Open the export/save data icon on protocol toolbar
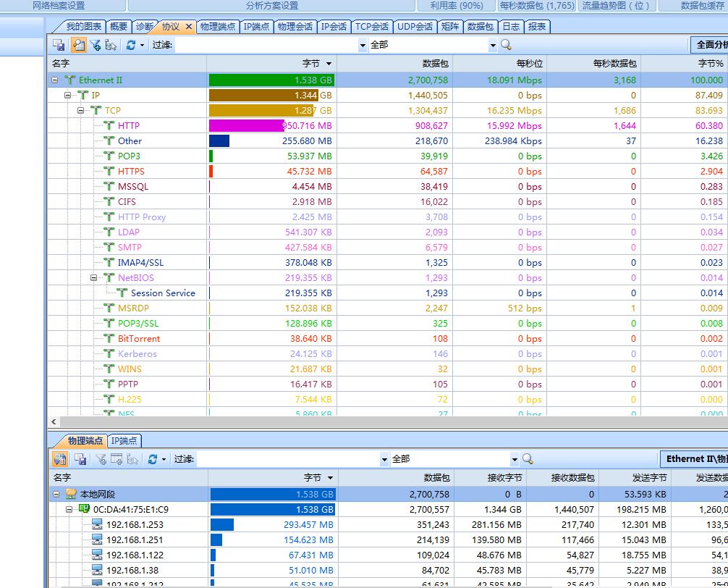Screen dimensions: 728x588 click(x=60, y=44)
